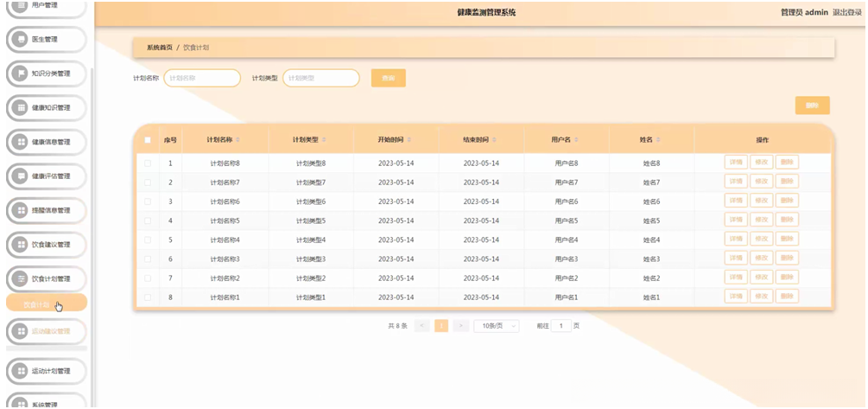Click the grid icon beside 健康知识管理
The image size is (868, 409).
(x=21, y=107)
